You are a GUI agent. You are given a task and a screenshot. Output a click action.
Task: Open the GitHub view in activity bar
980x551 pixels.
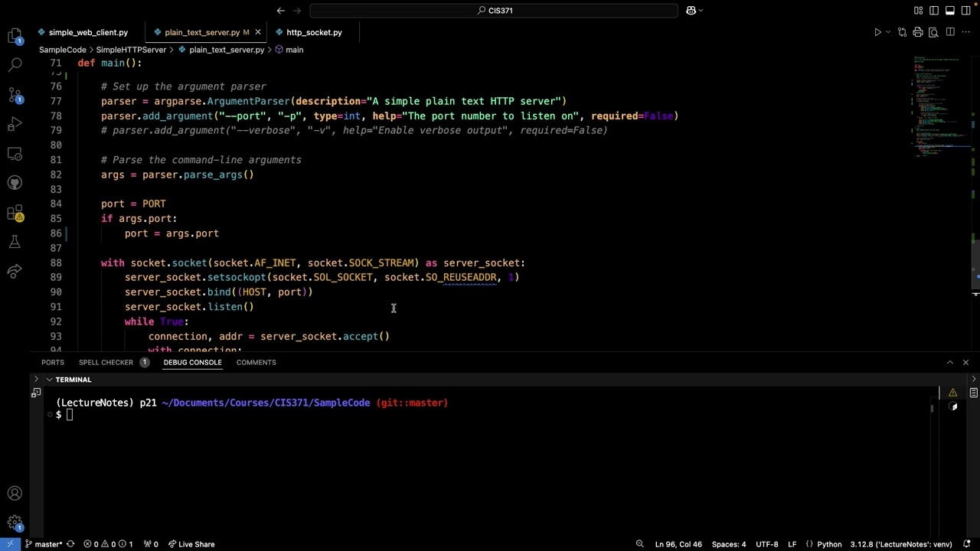pos(15,183)
